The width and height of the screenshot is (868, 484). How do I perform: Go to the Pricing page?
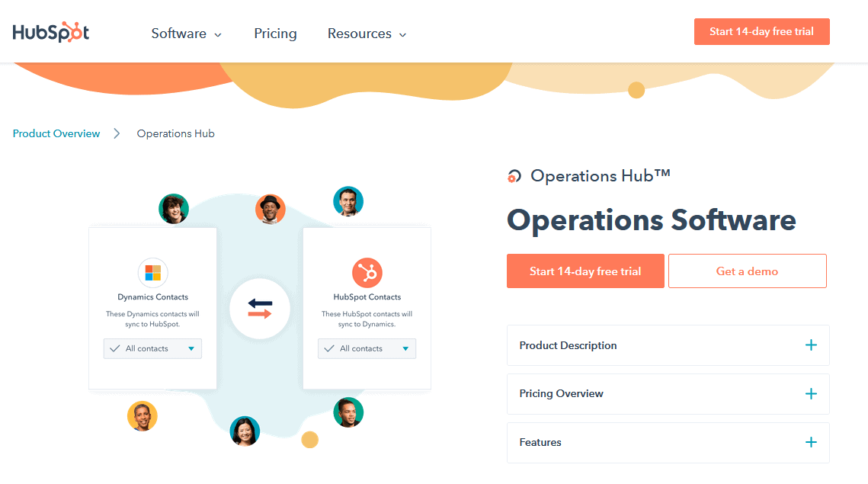tap(275, 34)
